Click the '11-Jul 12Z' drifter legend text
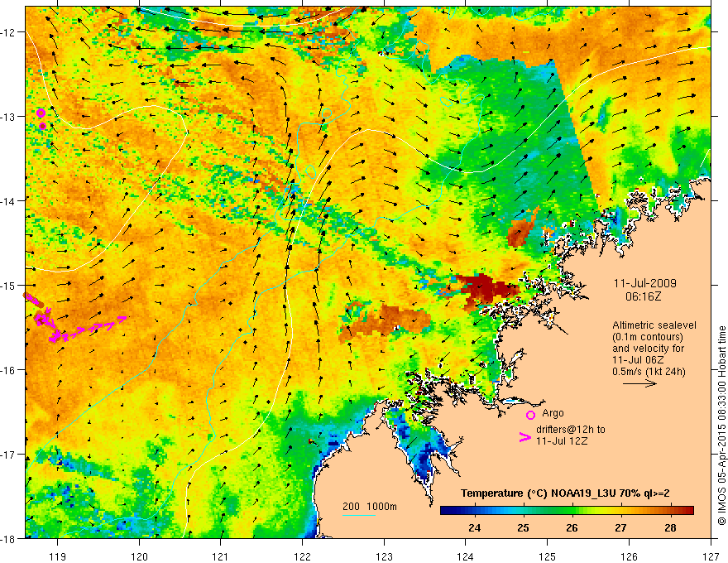The height and width of the screenshot is (563, 728). pos(562,440)
